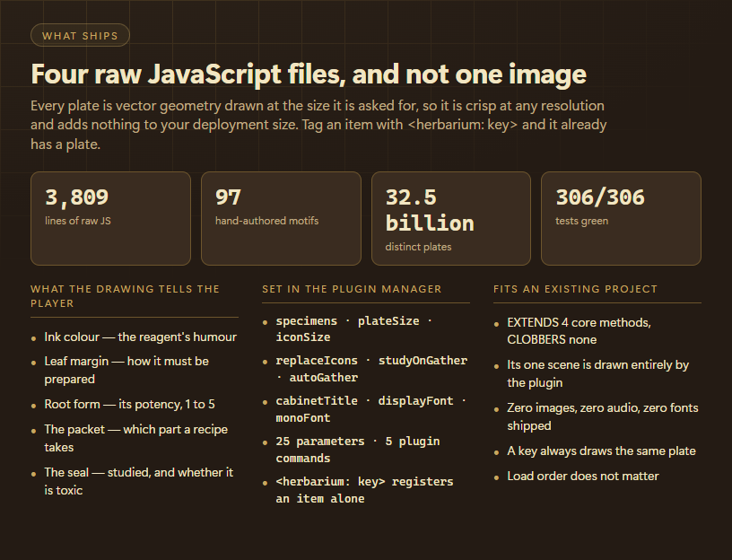Screen dimensions: 732x560
Task: Click the "97" hand-authored motifs card
Action: click(x=281, y=219)
